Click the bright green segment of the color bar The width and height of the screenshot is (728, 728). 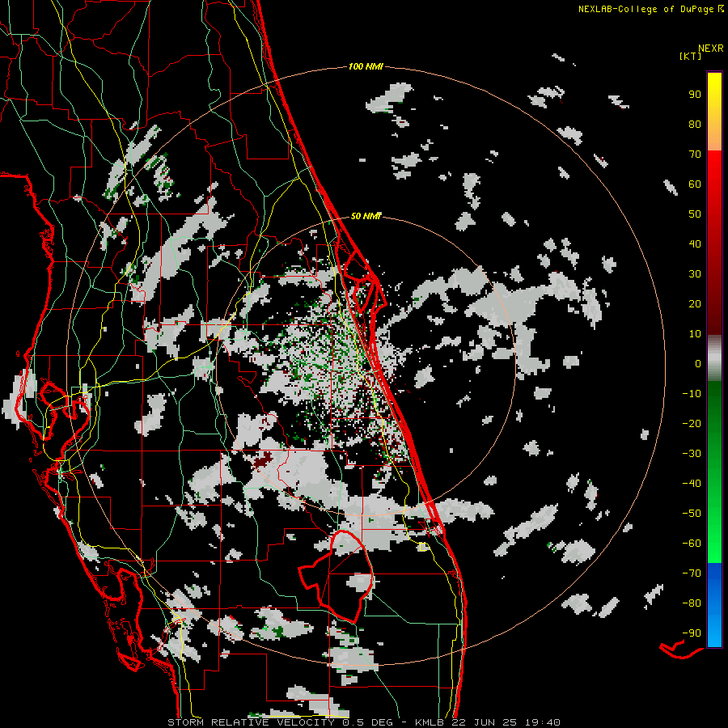pos(714,525)
